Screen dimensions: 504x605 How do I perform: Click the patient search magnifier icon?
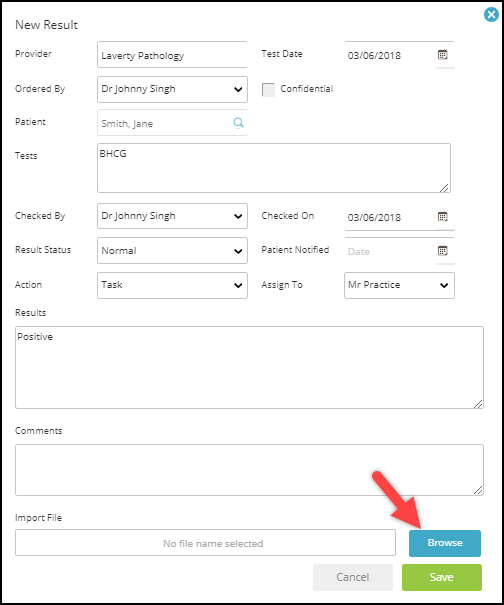[x=238, y=123]
